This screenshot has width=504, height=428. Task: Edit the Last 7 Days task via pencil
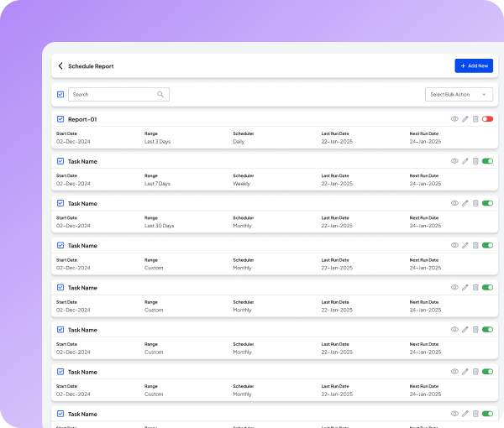(465, 161)
